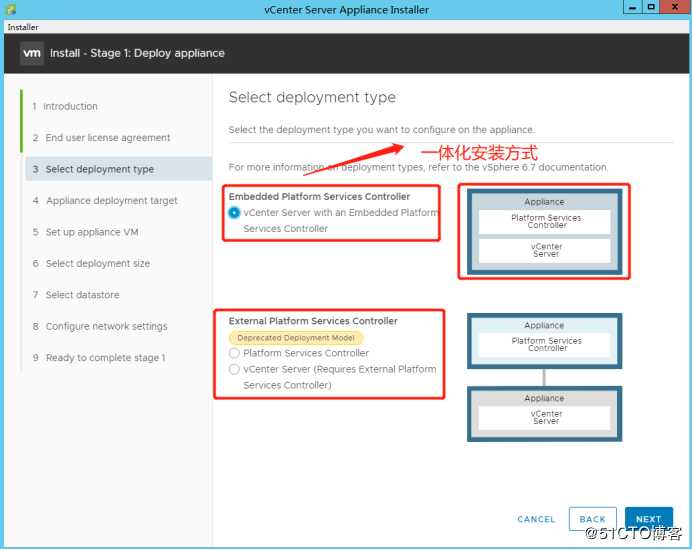Click the BACK button
This screenshot has width=692, height=550.
coord(593,519)
